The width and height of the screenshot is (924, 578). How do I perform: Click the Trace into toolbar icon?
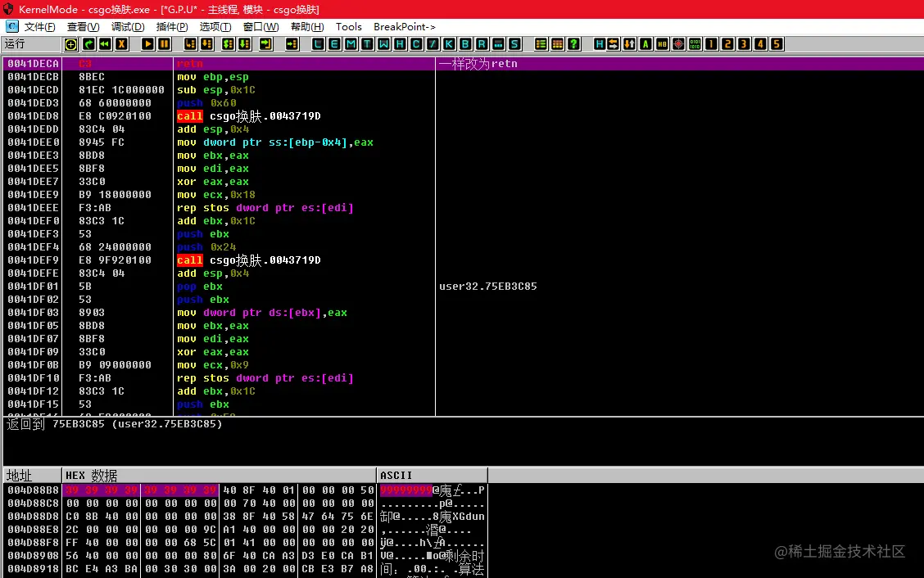coord(228,44)
